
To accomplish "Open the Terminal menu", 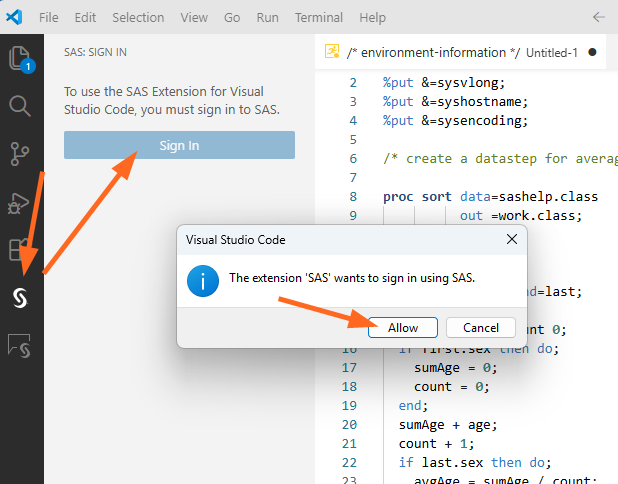I will [319, 17].
